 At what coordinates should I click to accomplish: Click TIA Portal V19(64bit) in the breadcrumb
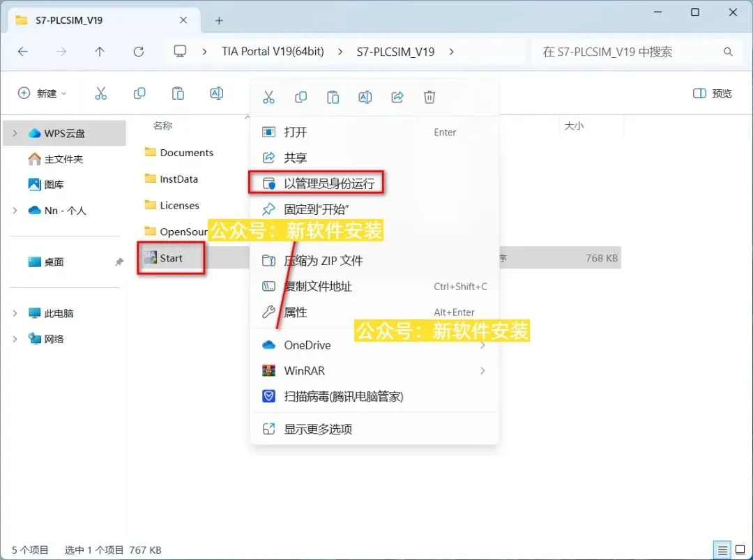point(273,52)
